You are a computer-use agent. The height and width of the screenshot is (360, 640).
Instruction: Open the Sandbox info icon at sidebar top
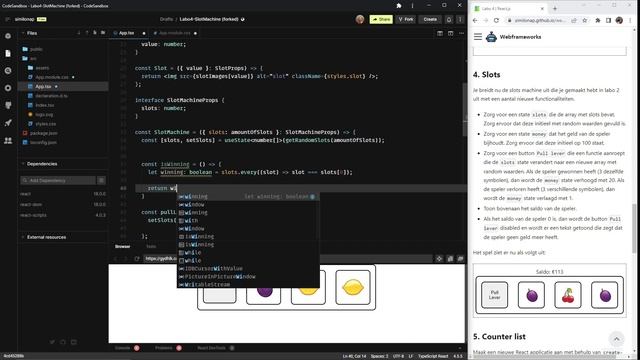pos(8,36)
